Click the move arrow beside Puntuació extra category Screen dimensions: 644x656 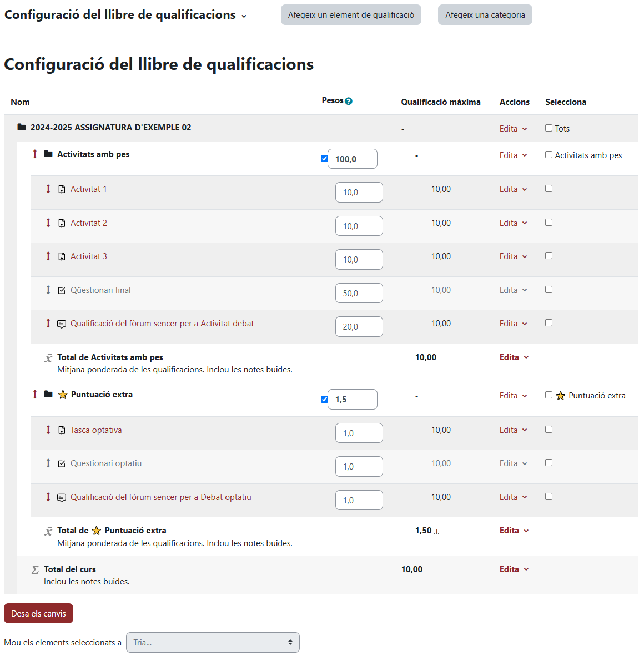pyautogui.click(x=35, y=395)
